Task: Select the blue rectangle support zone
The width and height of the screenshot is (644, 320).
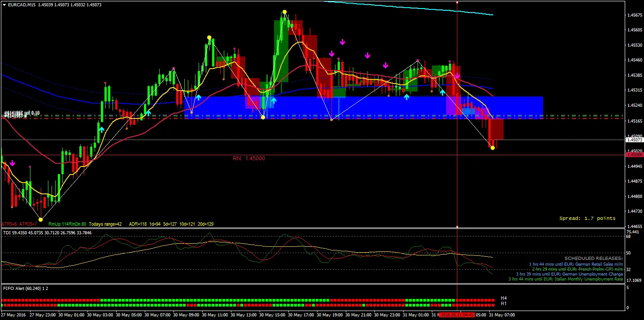Action: point(364,107)
